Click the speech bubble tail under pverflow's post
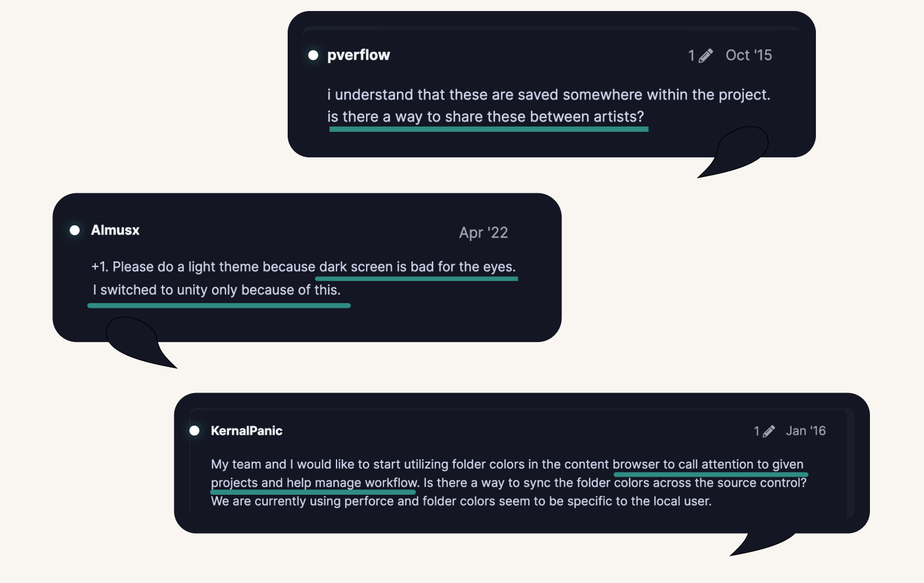The image size is (924, 583). (735, 152)
